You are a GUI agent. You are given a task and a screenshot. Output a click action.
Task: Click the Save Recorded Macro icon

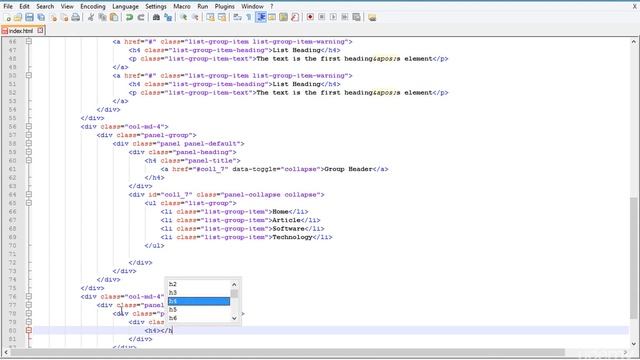pyautogui.click(x=356, y=18)
